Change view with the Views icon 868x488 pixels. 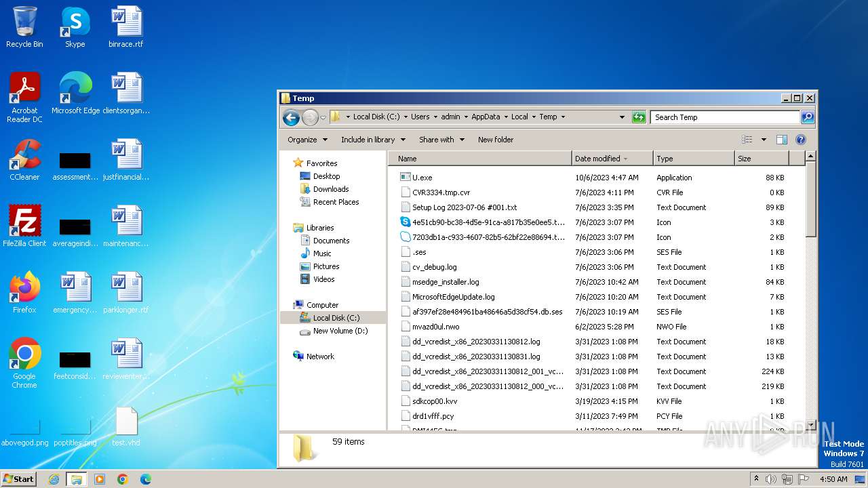(x=747, y=140)
